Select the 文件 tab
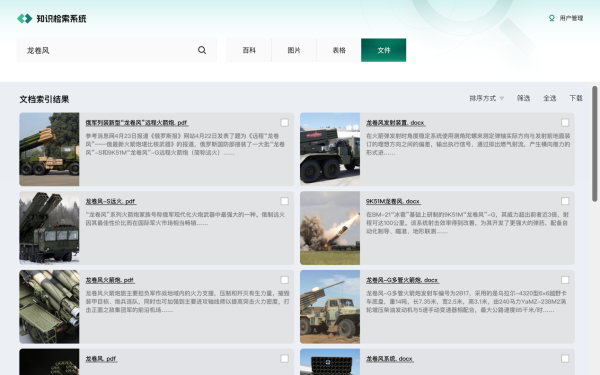The height and width of the screenshot is (375, 600). point(383,50)
